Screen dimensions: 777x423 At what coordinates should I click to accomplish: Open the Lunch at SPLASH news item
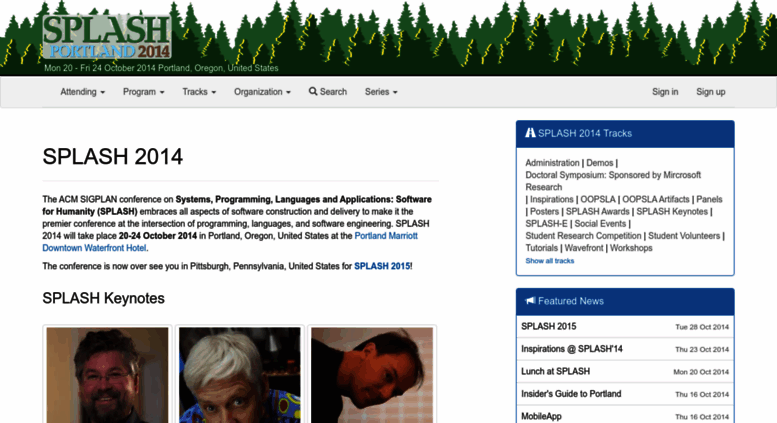(x=625, y=371)
